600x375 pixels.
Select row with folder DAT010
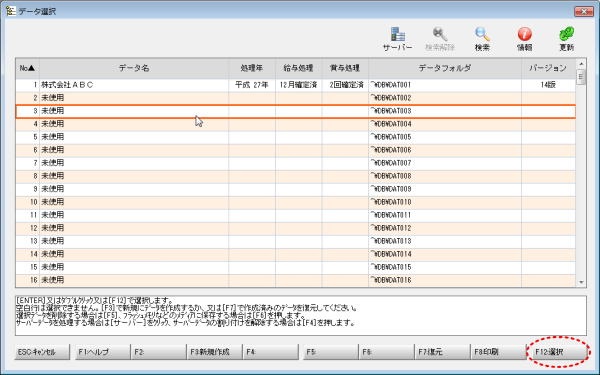295,202
